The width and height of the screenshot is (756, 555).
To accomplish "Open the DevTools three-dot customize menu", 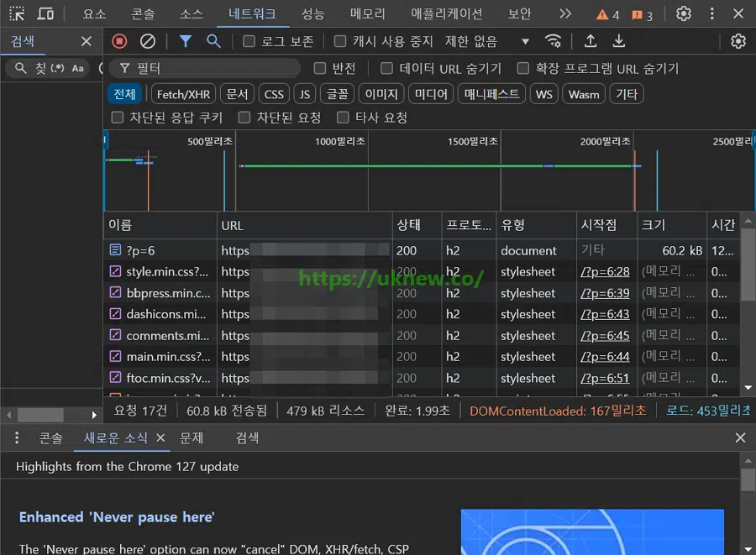I will click(x=712, y=13).
